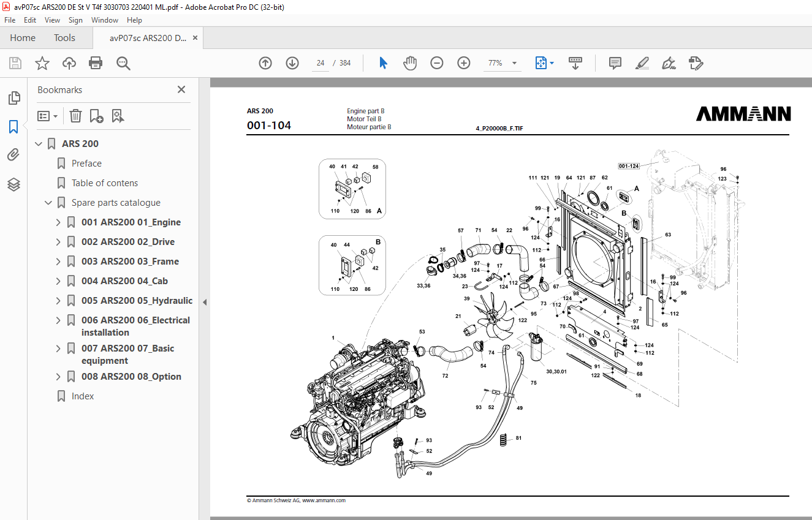Viewport: 812px width, 520px height.
Task: Expand the 004 ARS200 04_Cab bookmark
Action: tap(58, 281)
